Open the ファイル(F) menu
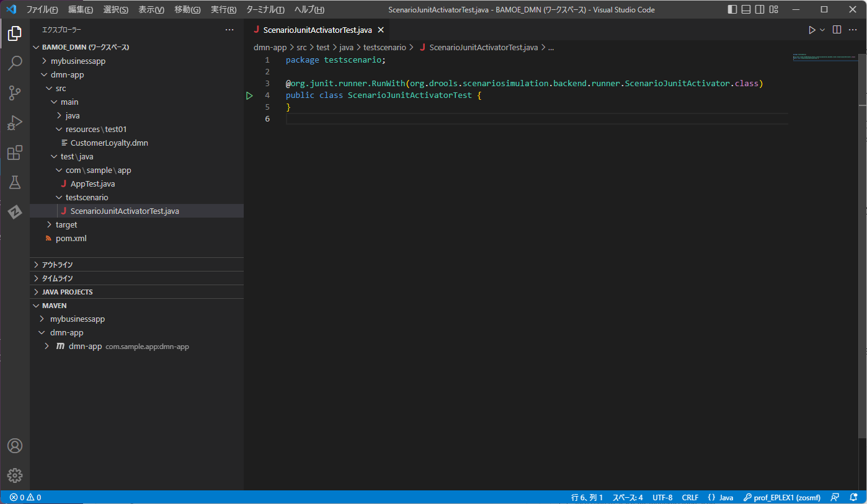 point(42,9)
